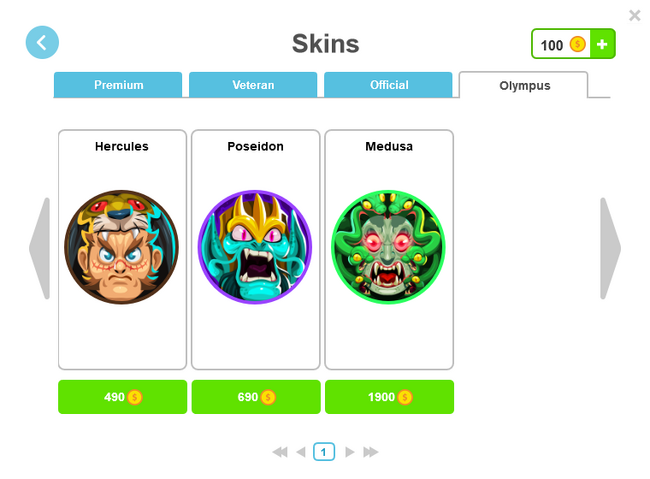The width and height of the screenshot is (650, 479).
Task: Select the Olympus tab
Action: (524, 85)
